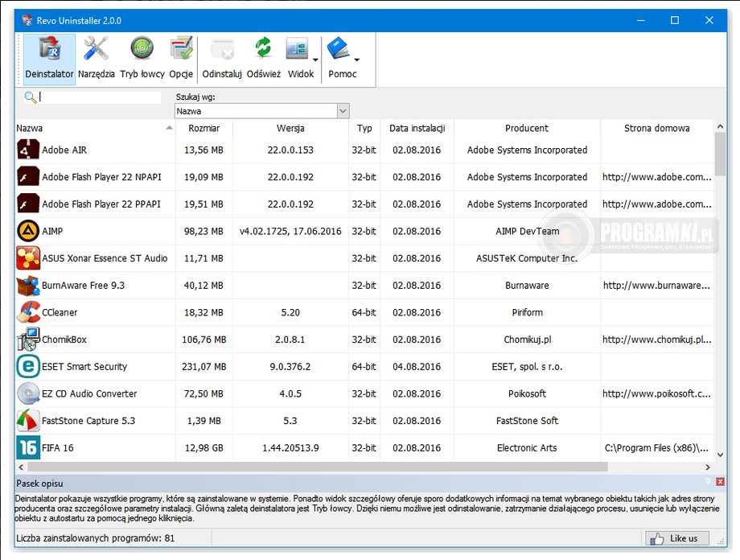
Task: Click FIFA 16 size 12,98 GB
Action: click(x=203, y=447)
